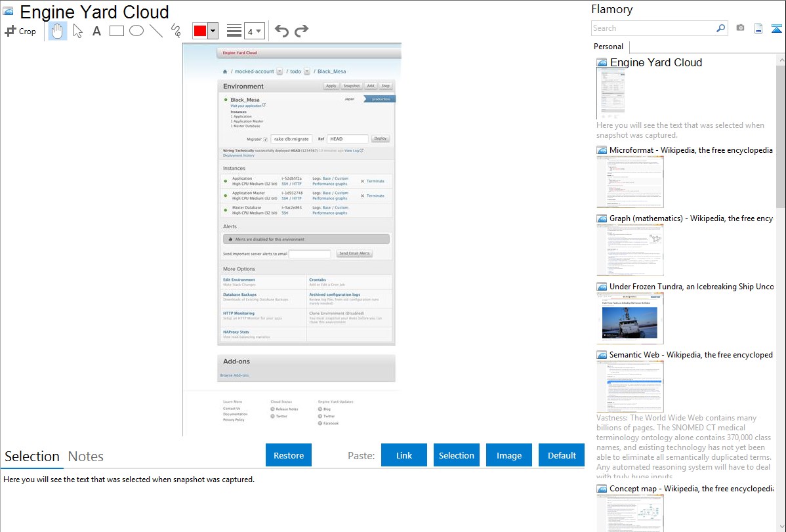The width and height of the screenshot is (786, 532).
Task: Select the Crop tool
Action: (x=20, y=31)
